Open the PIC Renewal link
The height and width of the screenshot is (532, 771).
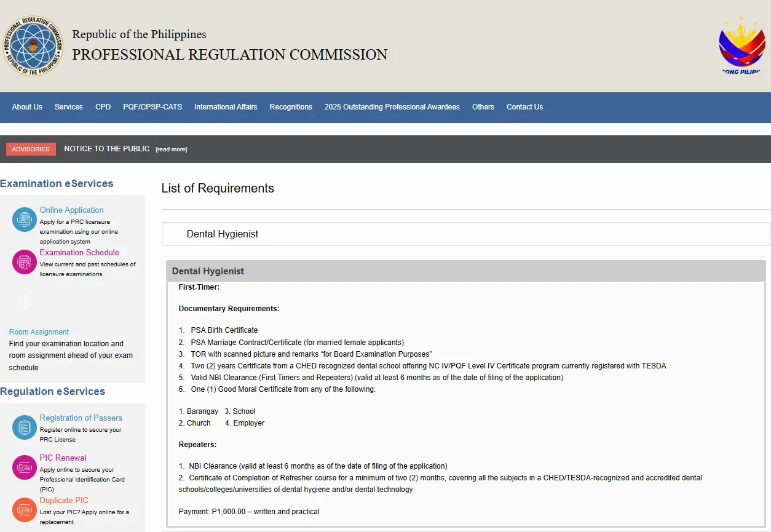pos(63,458)
